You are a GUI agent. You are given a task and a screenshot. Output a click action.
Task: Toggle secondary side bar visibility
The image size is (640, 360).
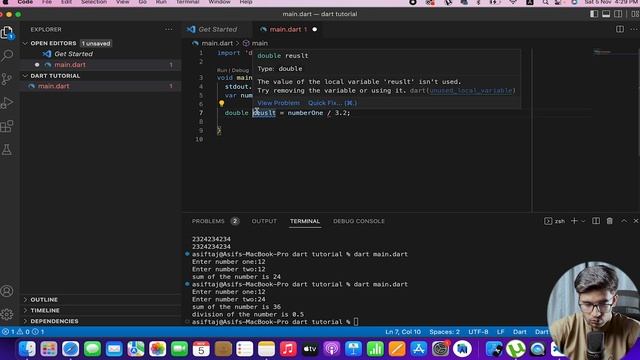tap(618, 14)
